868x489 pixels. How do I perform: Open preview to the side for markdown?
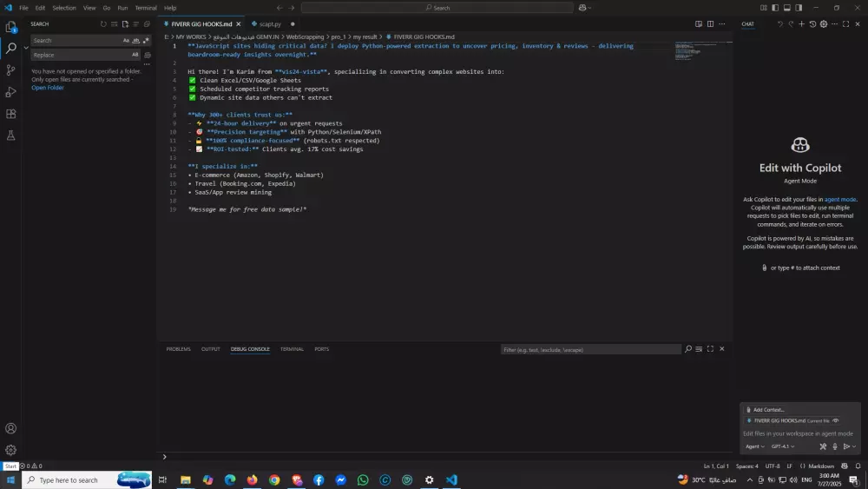click(699, 23)
